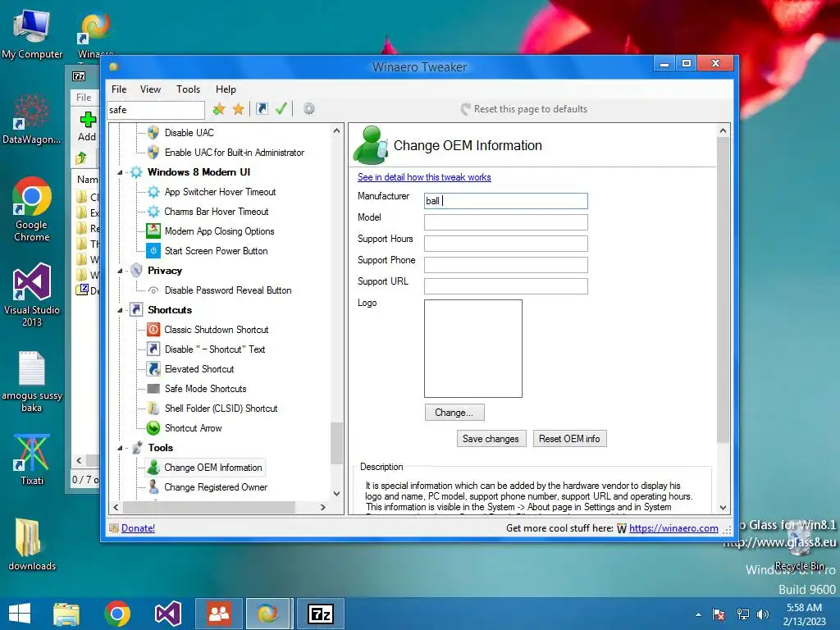Open the bookmarks star icon in toolbar

pyautogui.click(x=239, y=109)
